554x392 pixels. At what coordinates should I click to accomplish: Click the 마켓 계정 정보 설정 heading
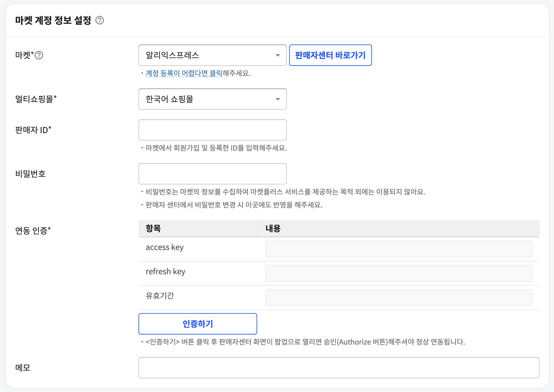(53, 20)
